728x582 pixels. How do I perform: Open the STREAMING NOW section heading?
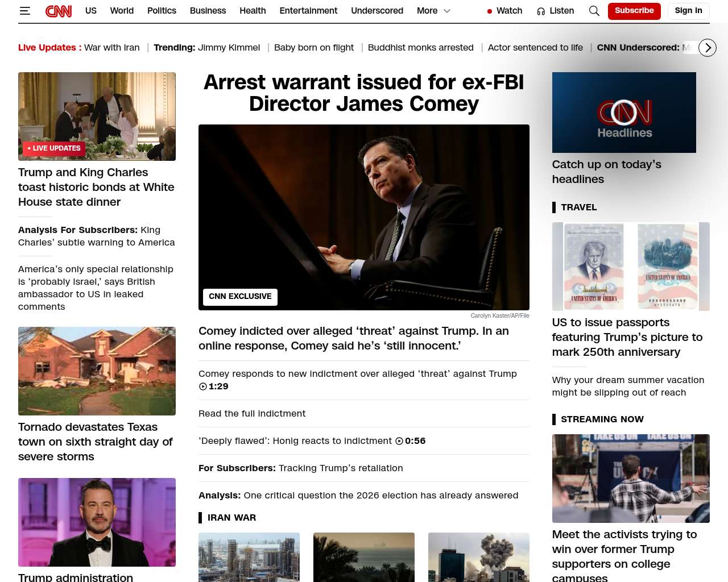tap(602, 419)
